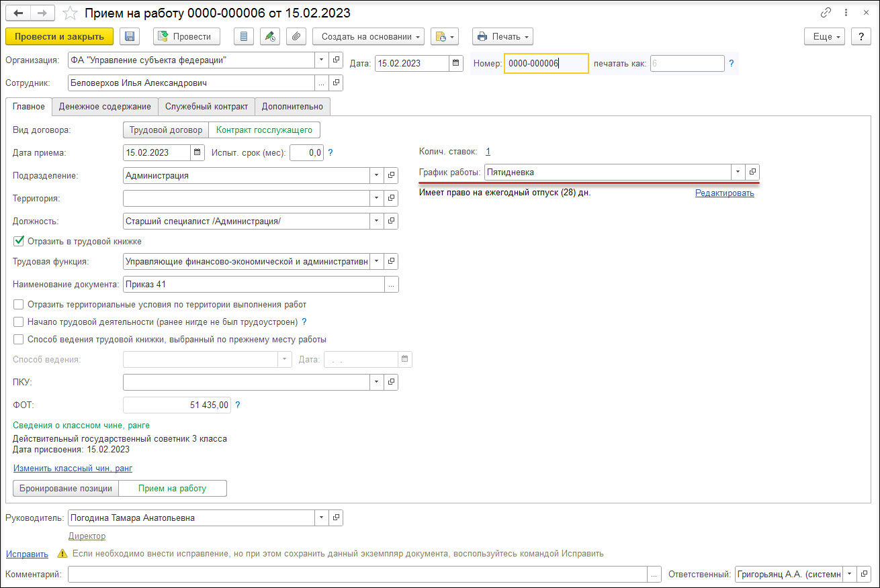The height and width of the screenshot is (588, 880).
Task: Expand the Подразделение dropdown
Action: click(x=376, y=175)
